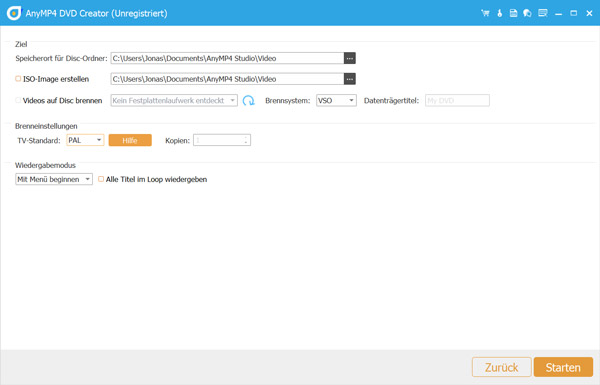Open the Brennsystem VSO dropdown
600x385 pixels.
336,100
